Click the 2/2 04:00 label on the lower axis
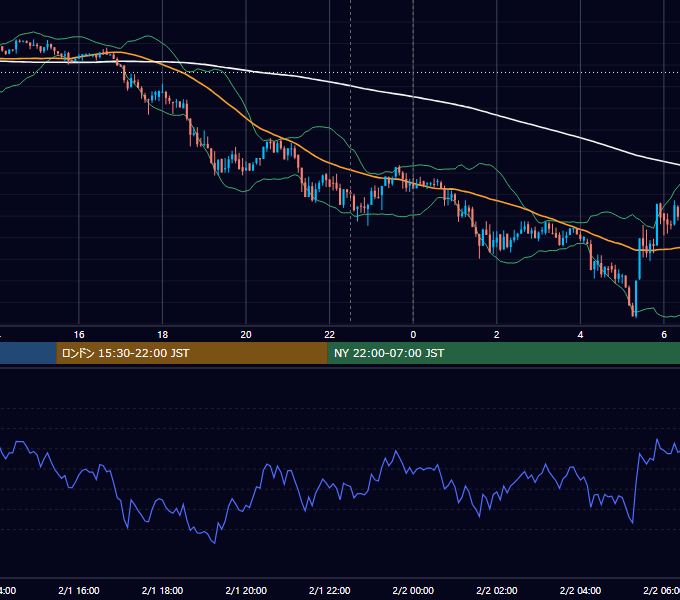680x600 pixels. [580, 590]
